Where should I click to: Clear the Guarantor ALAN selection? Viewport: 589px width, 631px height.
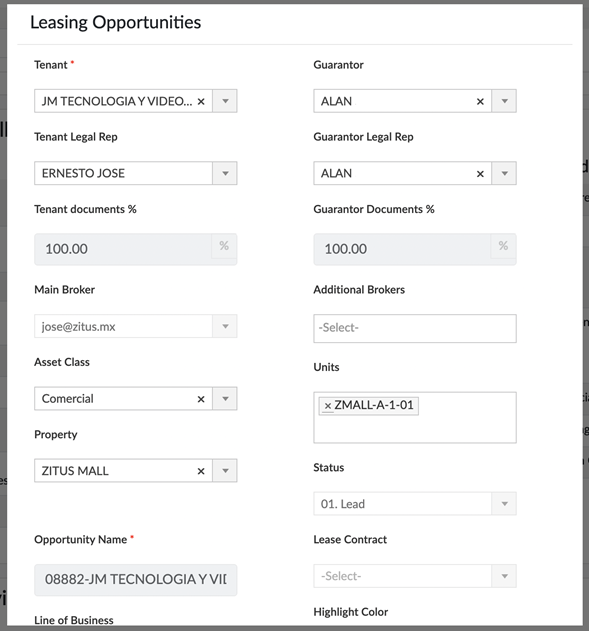(x=480, y=101)
